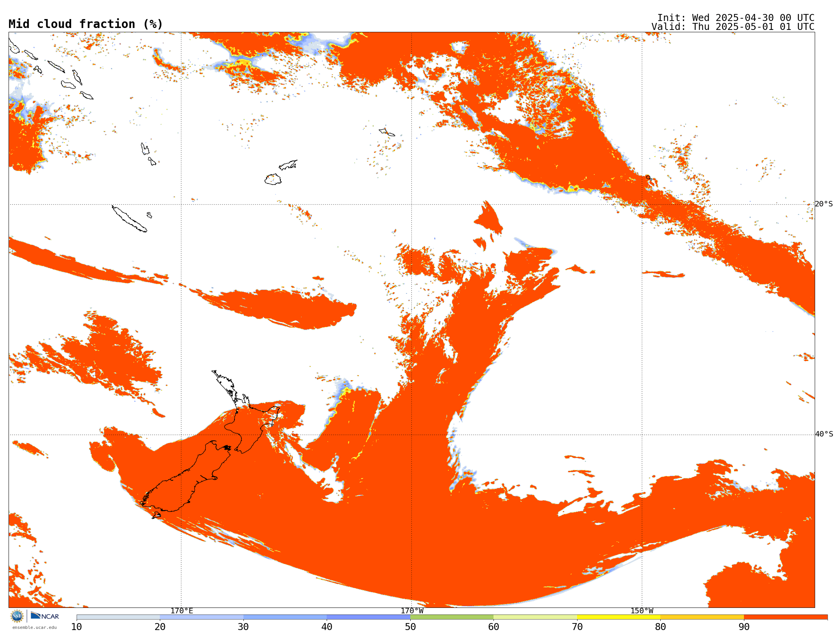Click the 20°S latitude label
This screenshot has width=840, height=632.
[x=824, y=204]
